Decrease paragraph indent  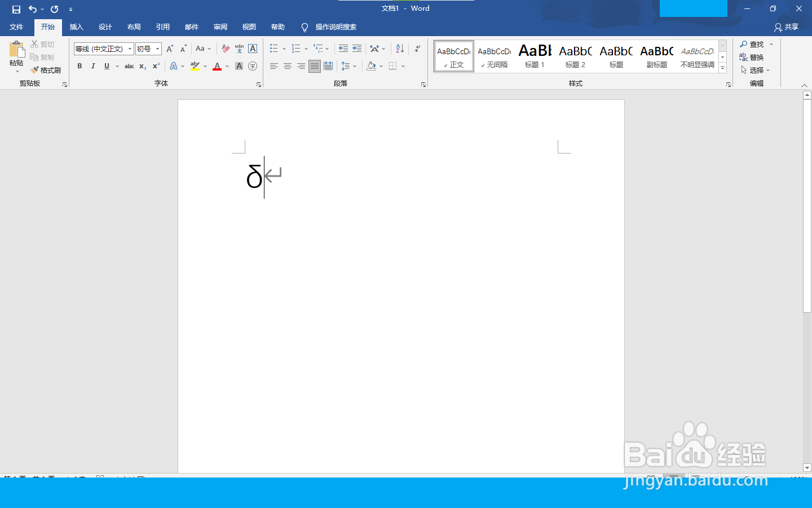343,49
